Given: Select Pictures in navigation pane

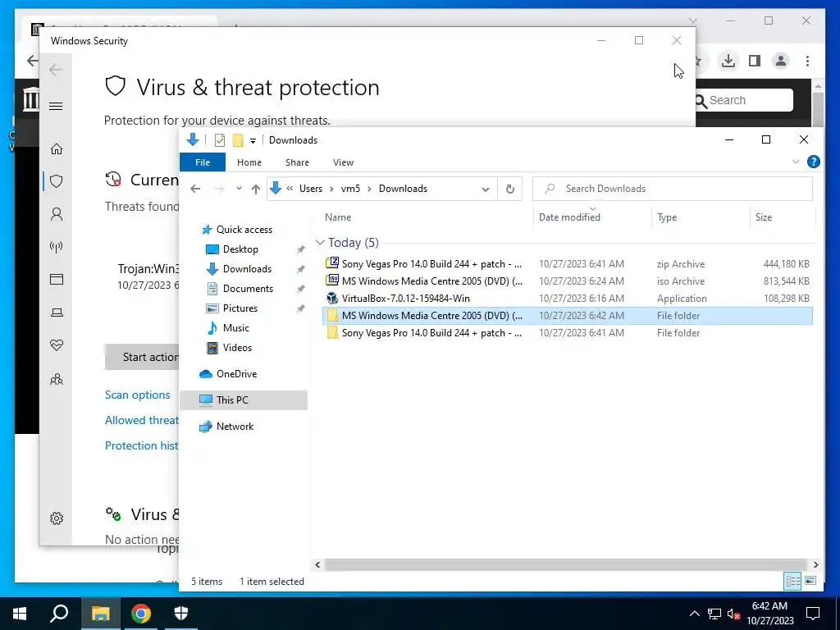Looking at the screenshot, I should click(x=240, y=308).
